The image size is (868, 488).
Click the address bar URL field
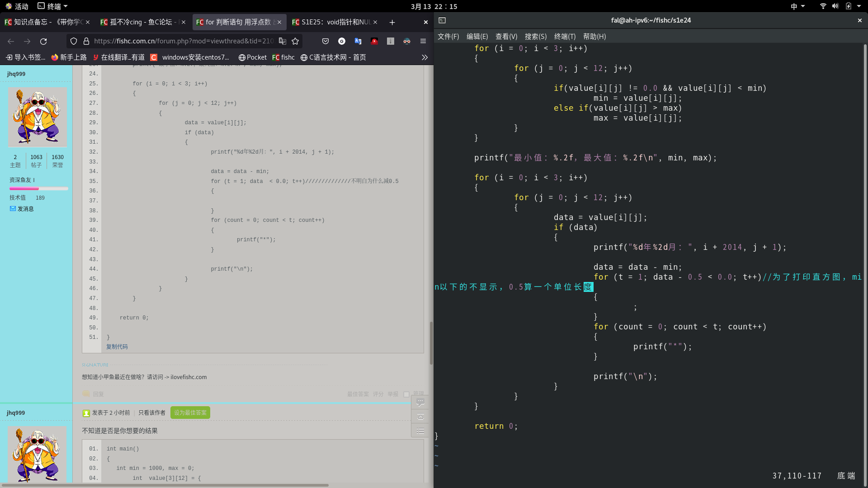click(x=184, y=41)
